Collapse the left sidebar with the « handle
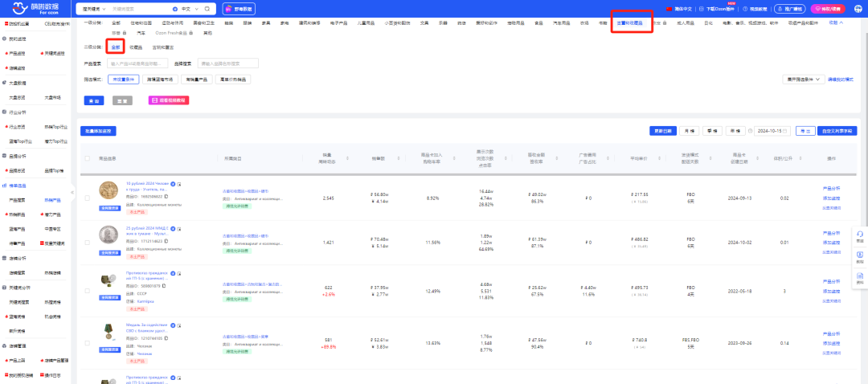 (72, 193)
